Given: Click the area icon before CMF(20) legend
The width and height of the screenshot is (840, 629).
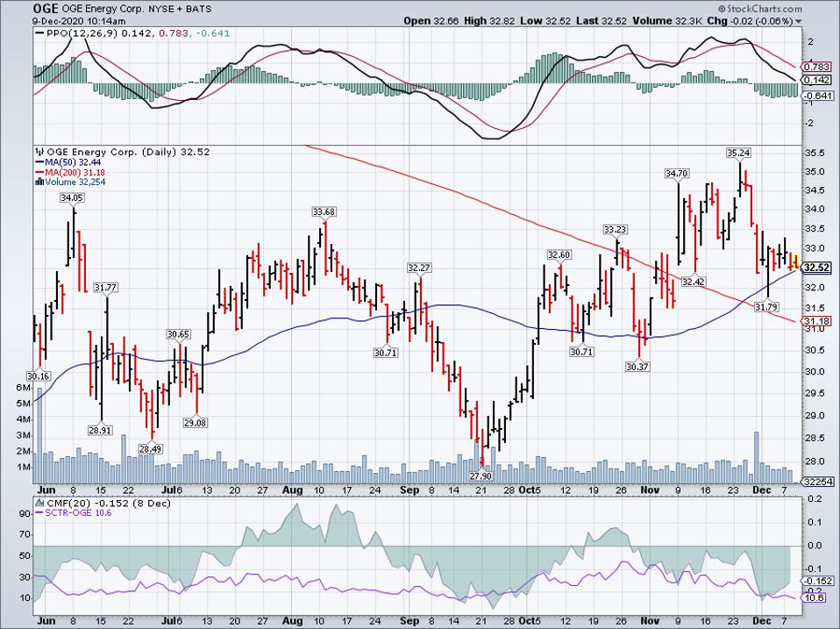Looking at the screenshot, I should pyautogui.click(x=39, y=504).
